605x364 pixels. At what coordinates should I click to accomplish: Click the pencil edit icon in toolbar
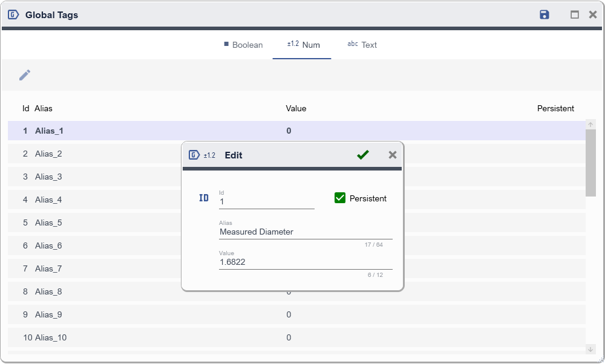click(25, 75)
